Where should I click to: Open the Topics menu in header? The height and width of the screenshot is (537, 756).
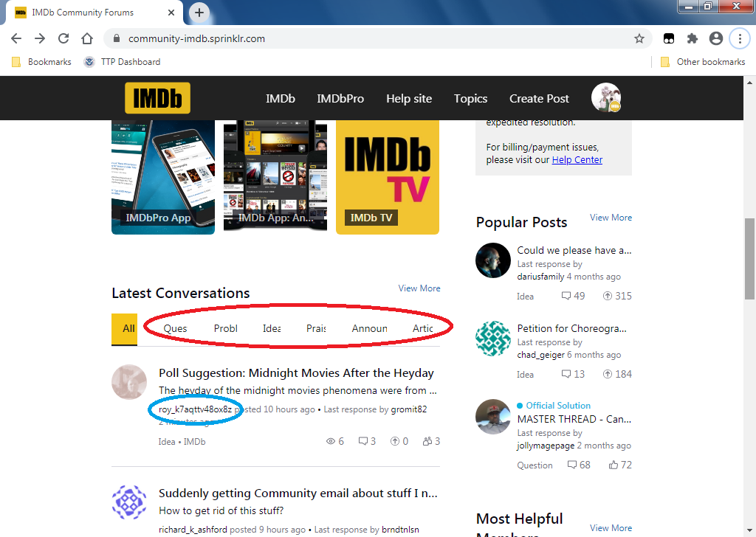[470, 99]
